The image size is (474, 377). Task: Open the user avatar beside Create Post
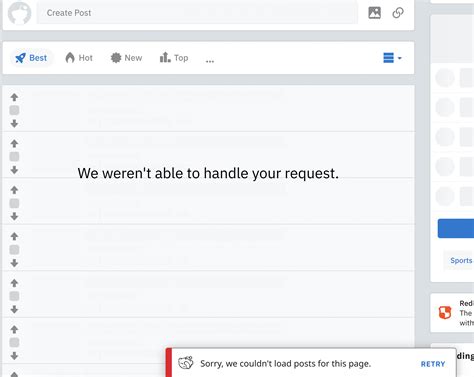[x=19, y=13]
